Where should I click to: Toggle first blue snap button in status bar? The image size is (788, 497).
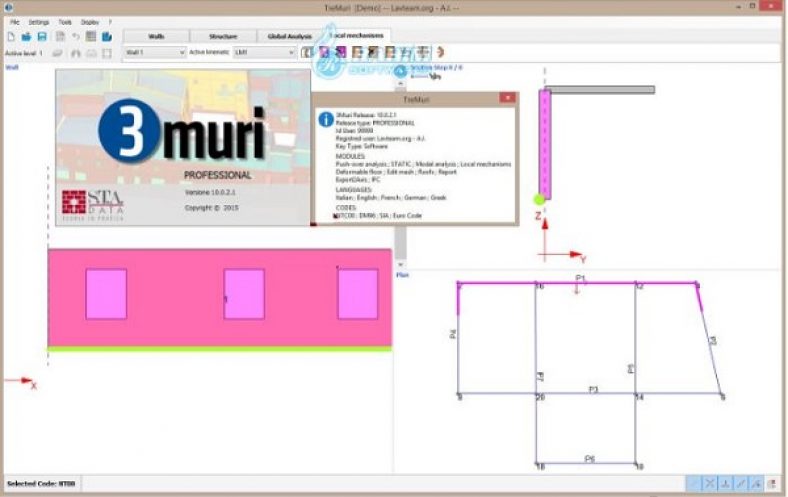[694, 484]
